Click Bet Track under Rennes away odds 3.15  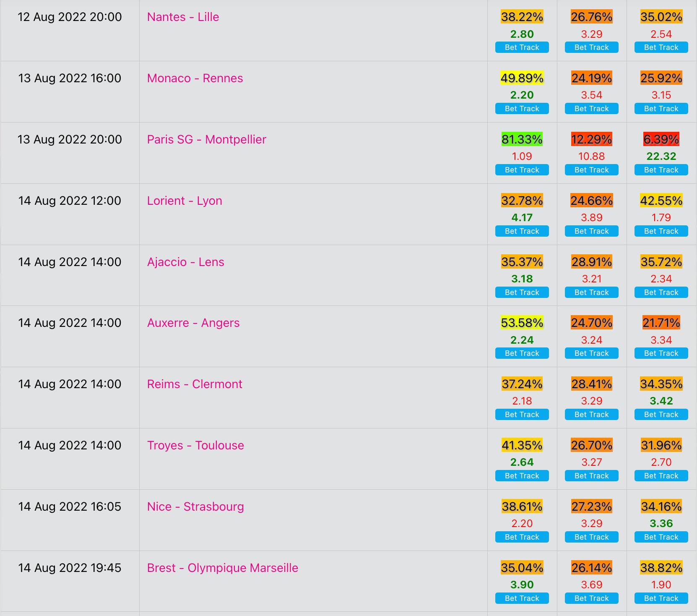coord(661,109)
